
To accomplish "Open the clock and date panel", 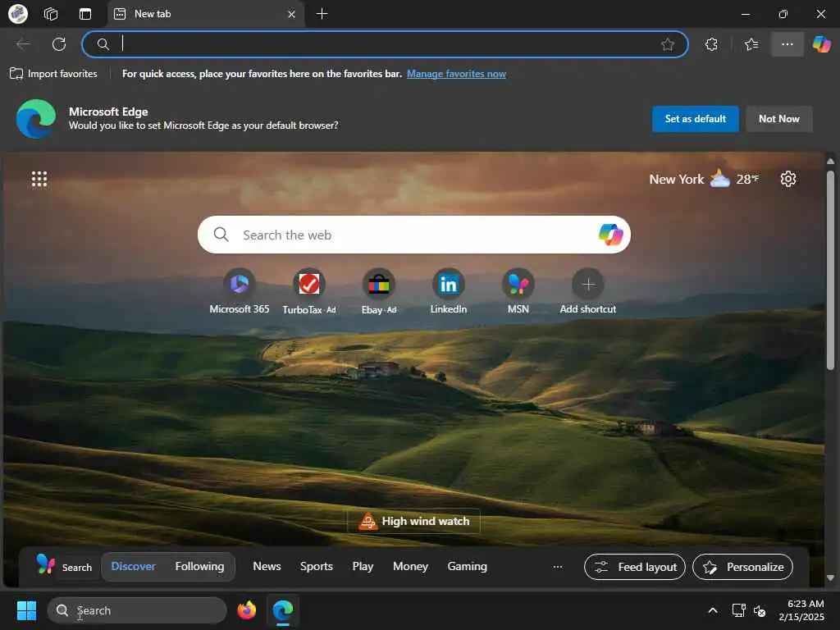I will (802, 610).
